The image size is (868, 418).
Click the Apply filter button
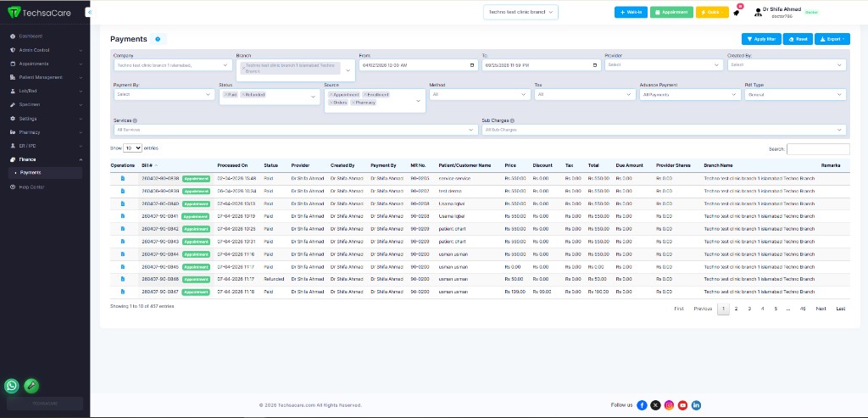[761, 39]
